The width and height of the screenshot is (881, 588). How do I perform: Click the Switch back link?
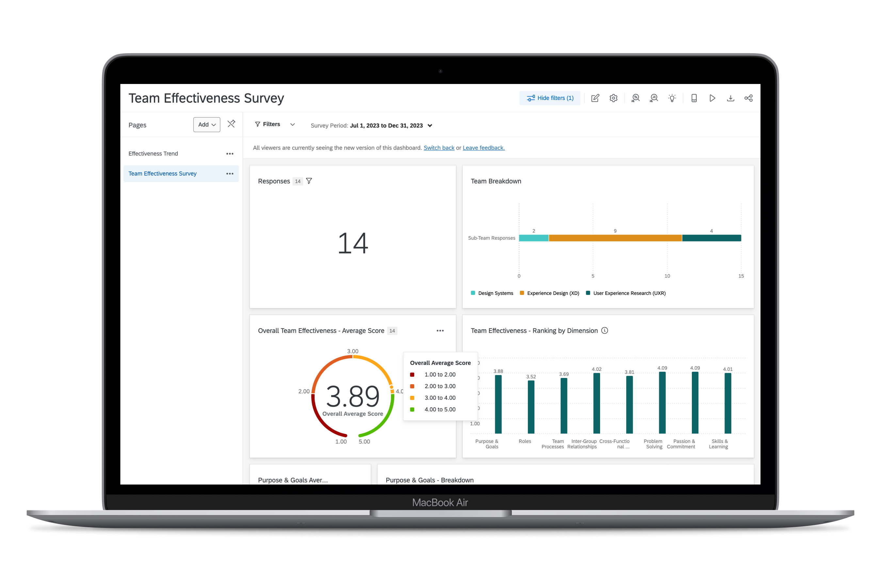439,148
